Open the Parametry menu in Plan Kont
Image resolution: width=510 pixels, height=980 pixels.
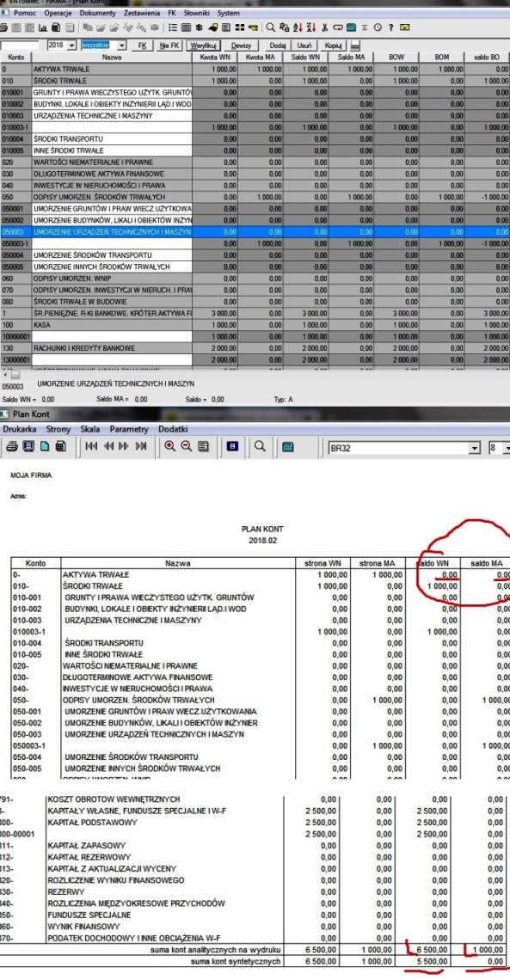click(x=129, y=429)
